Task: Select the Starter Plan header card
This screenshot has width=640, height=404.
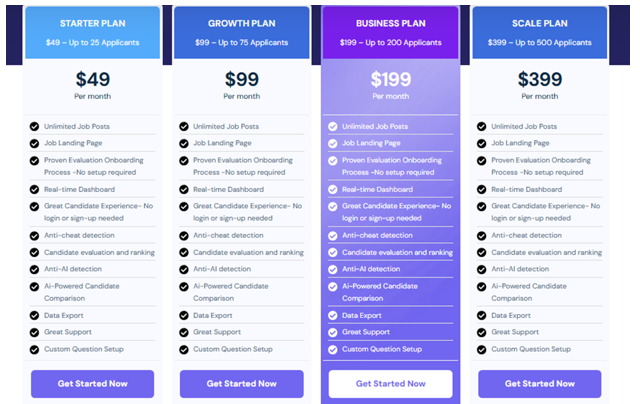Action: (x=93, y=32)
